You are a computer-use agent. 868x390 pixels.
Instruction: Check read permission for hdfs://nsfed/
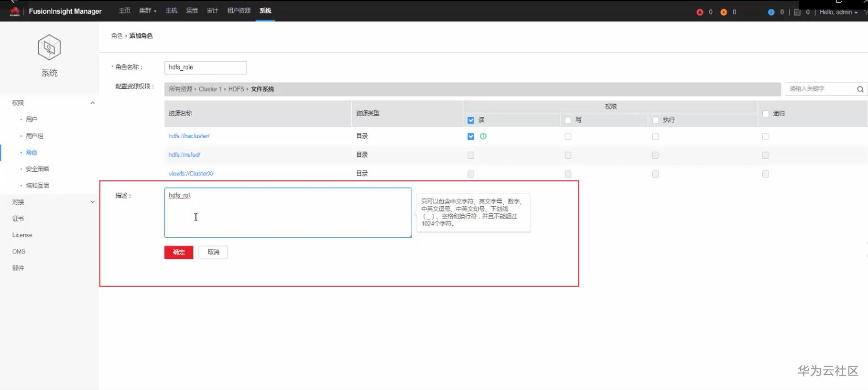click(471, 155)
